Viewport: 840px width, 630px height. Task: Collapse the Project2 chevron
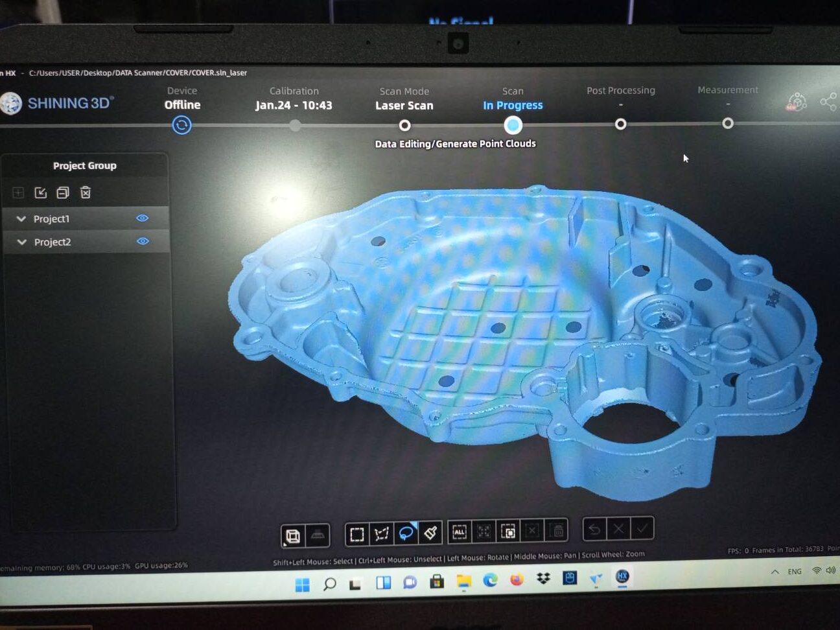point(21,242)
